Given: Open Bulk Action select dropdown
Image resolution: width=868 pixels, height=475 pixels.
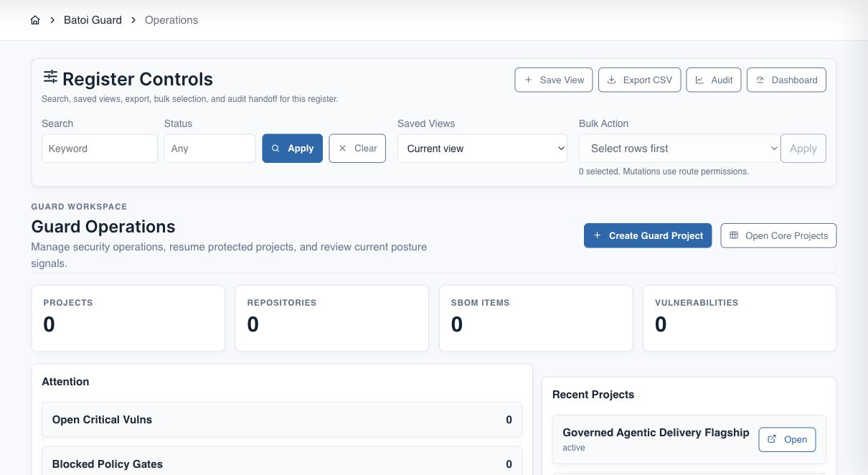Looking at the screenshot, I should tap(679, 149).
